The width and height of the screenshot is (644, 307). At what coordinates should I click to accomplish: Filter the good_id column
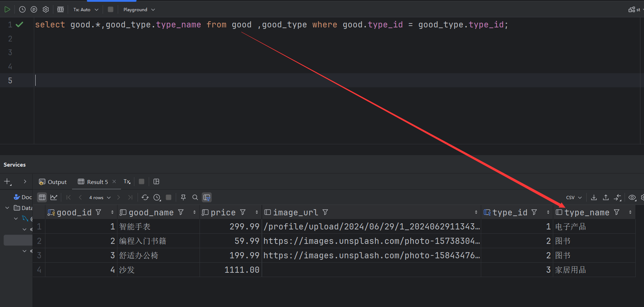pos(98,212)
